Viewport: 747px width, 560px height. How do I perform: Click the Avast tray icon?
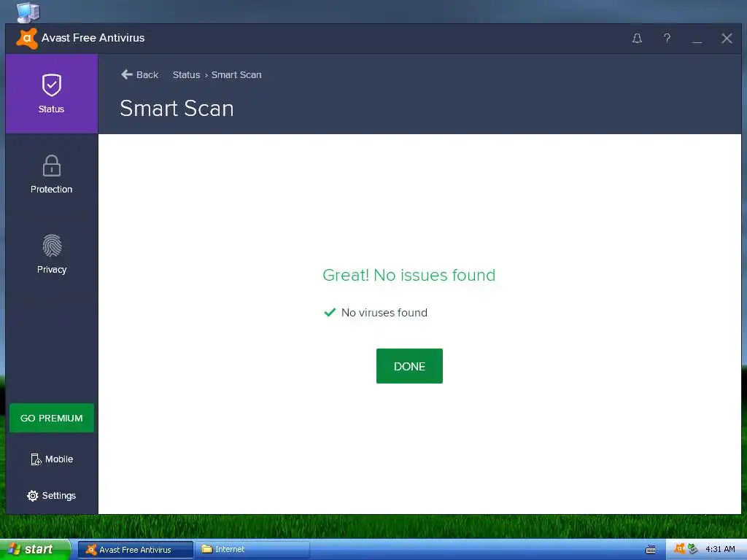coord(679,549)
